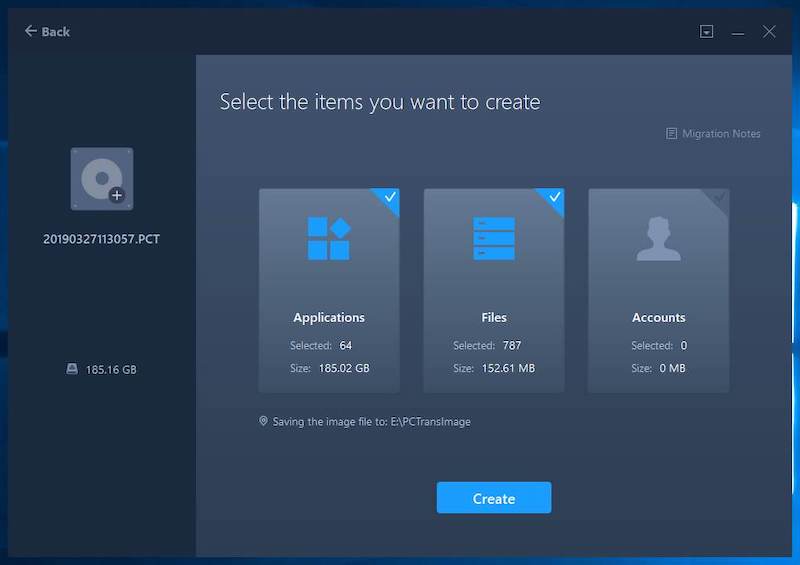Uncheck the Applications card checkmark

click(x=390, y=197)
